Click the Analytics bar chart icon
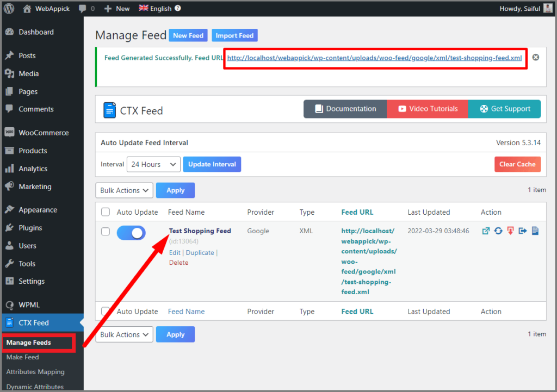557x392 pixels. click(10, 169)
